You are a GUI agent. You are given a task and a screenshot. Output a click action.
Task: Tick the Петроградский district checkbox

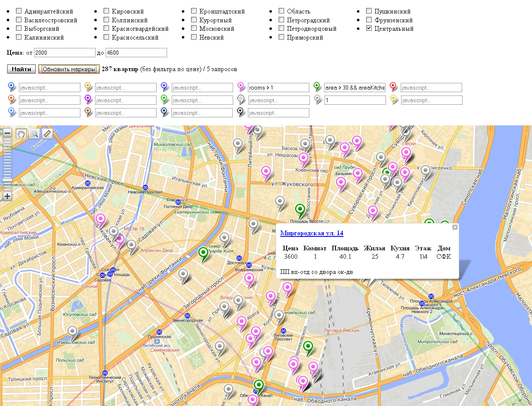281,19
